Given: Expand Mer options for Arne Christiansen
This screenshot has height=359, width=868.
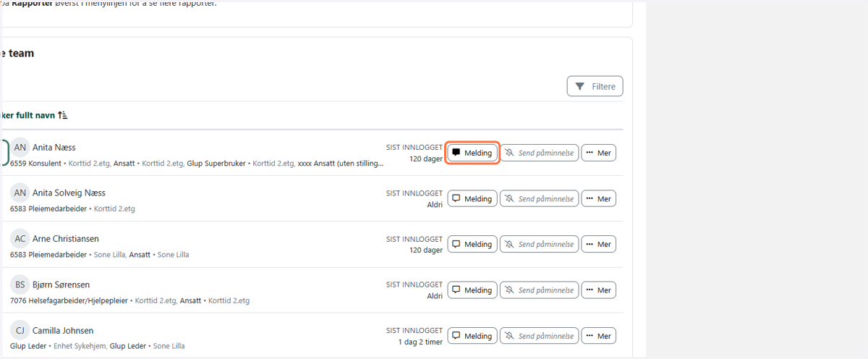Looking at the screenshot, I should (x=599, y=244).
